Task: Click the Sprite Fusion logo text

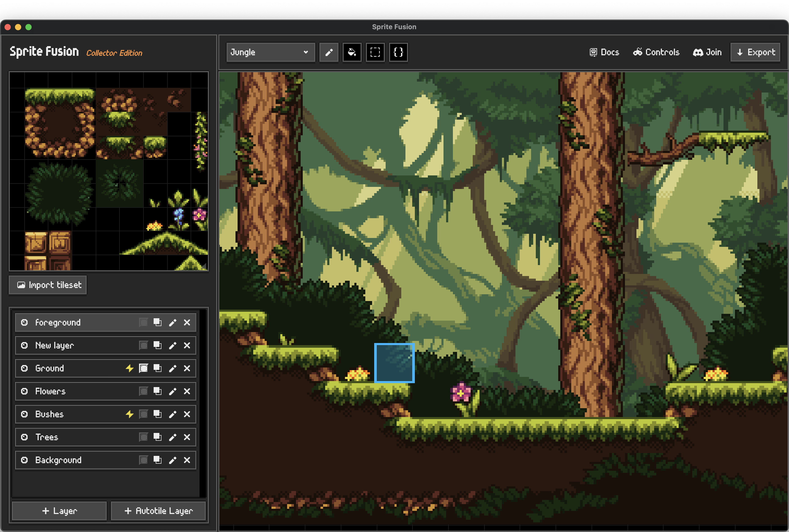Action: tap(44, 52)
